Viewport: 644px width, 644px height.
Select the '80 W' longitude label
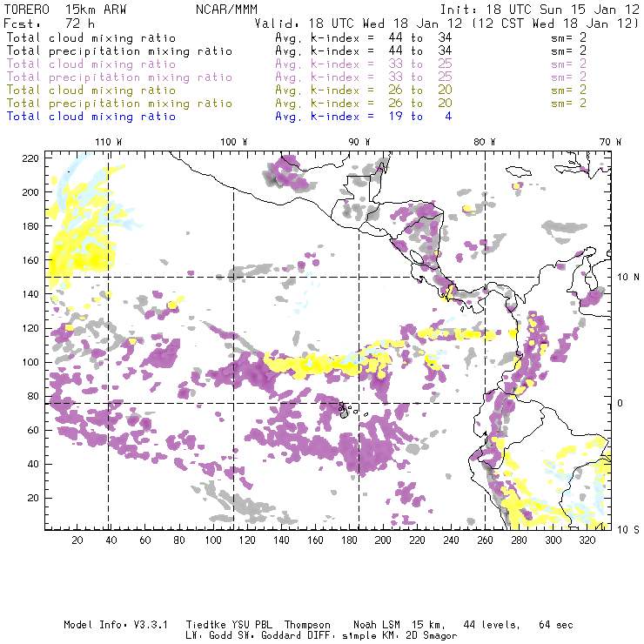[x=485, y=142]
